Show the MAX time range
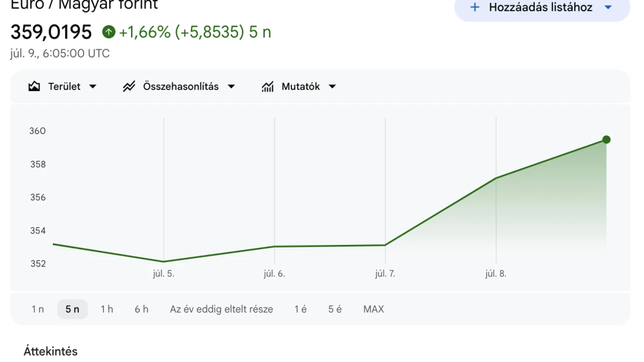Image resolution: width=644 pixels, height=362 pixels. [374, 309]
